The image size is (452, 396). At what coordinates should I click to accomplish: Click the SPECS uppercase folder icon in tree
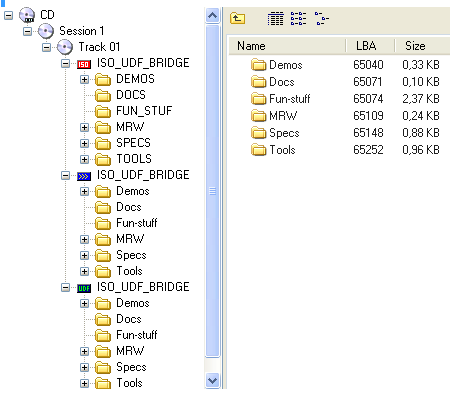click(103, 143)
